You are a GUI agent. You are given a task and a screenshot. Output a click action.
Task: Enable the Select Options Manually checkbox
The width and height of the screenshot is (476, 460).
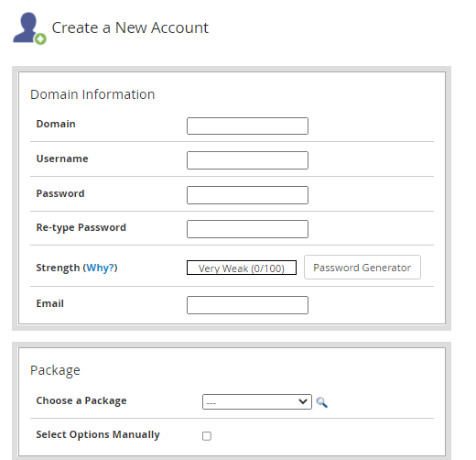(x=207, y=435)
